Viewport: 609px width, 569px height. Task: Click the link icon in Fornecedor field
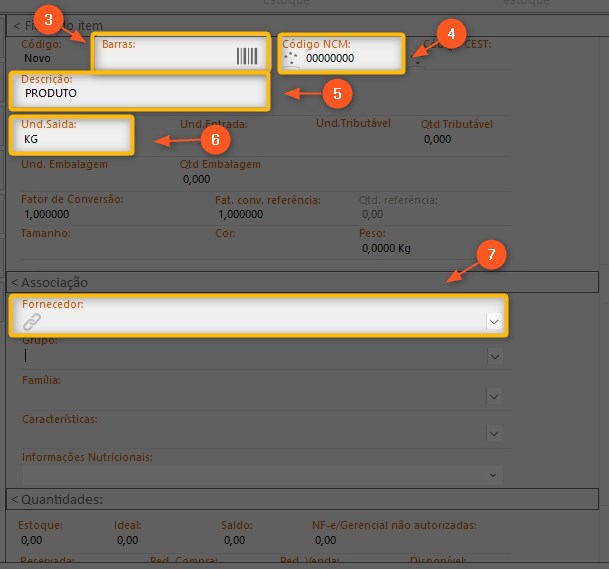[x=33, y=321]
